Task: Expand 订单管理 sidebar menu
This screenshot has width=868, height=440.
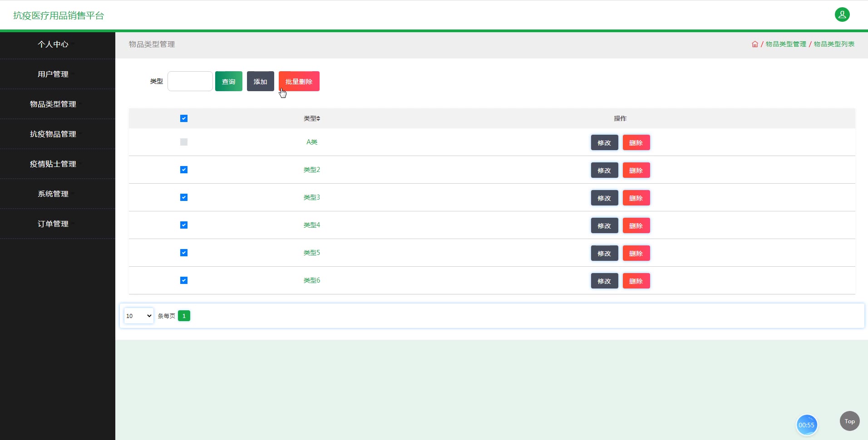Action: click(x=58, y=224)
